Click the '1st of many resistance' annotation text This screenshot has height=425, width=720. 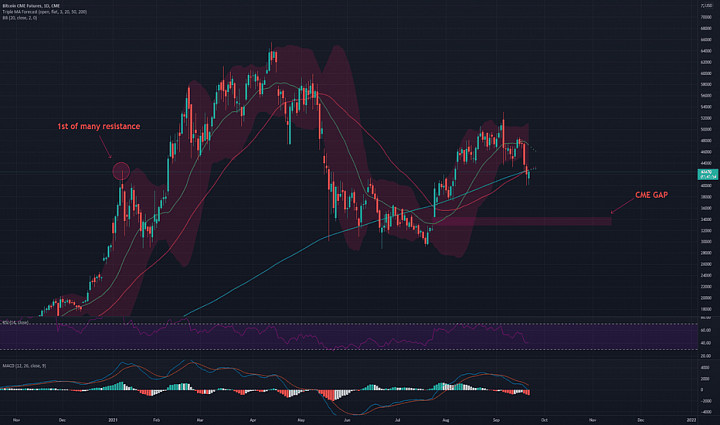[x=99, y=126]
